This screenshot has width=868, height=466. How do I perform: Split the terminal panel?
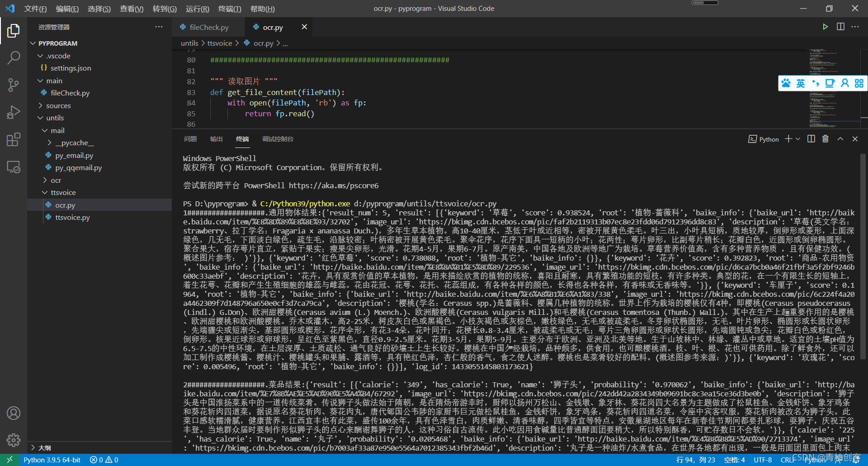click(811, 139)
